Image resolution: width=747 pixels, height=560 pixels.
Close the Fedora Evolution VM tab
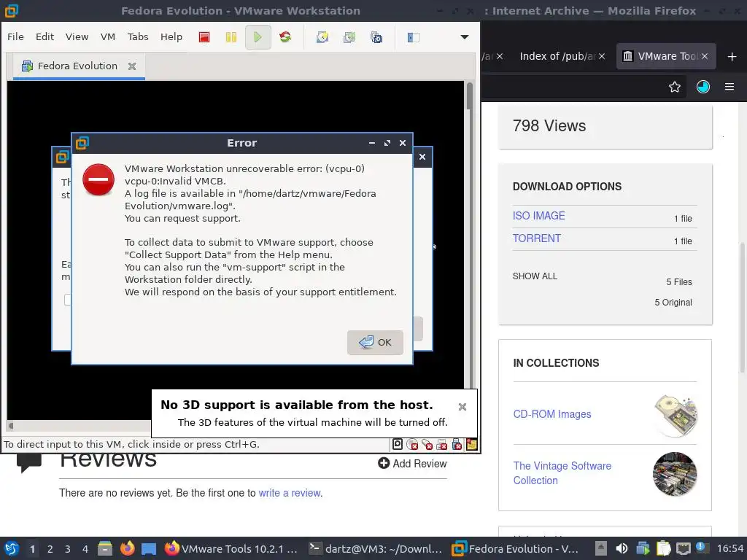click(x=132, y=66)
